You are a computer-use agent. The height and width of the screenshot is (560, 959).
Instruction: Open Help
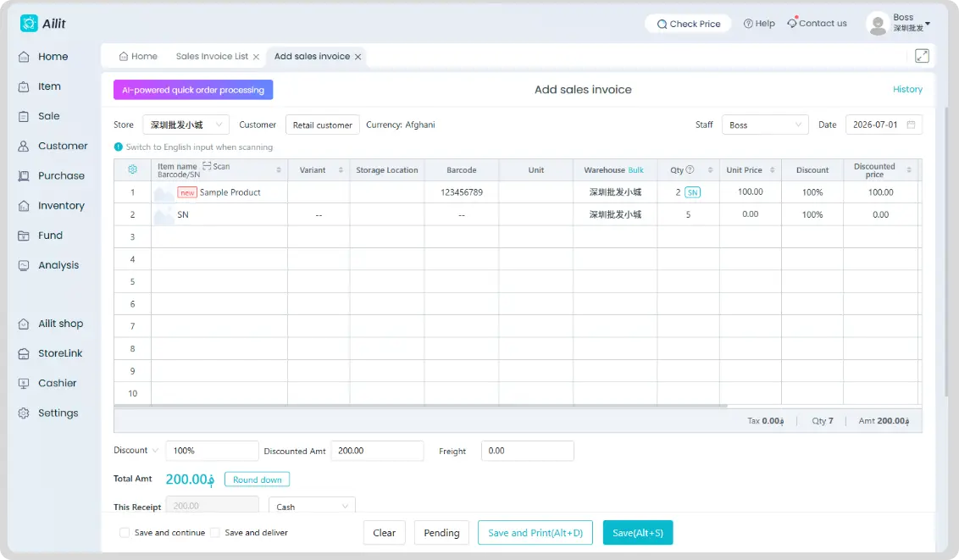tap(759, 23)
